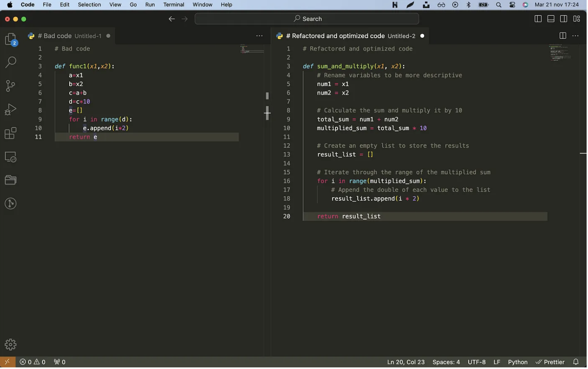Open the Terminal menu
This screenshot has height=369, width=588.
(174, 5)
